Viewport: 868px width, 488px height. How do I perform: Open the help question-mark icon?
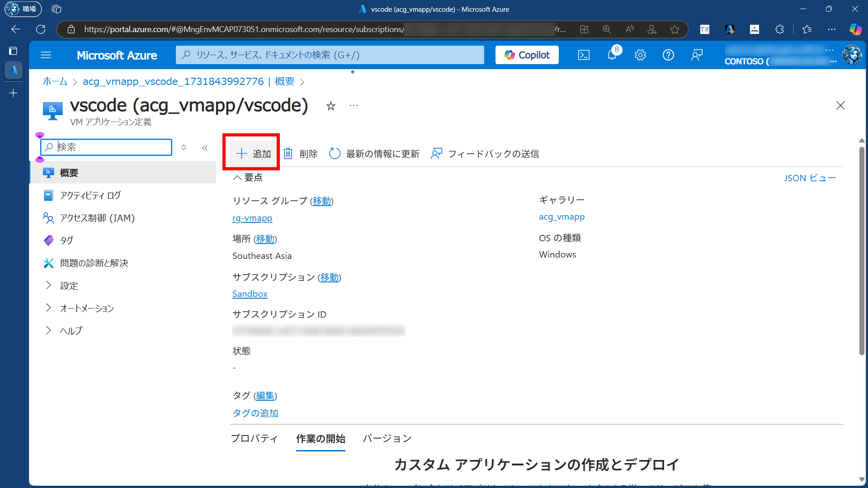(x=668, y=55)
